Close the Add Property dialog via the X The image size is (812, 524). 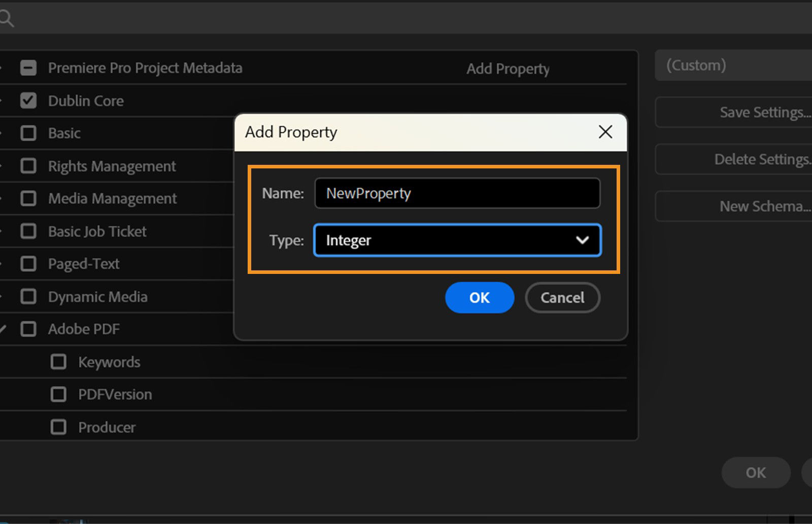tap(605, 132)
